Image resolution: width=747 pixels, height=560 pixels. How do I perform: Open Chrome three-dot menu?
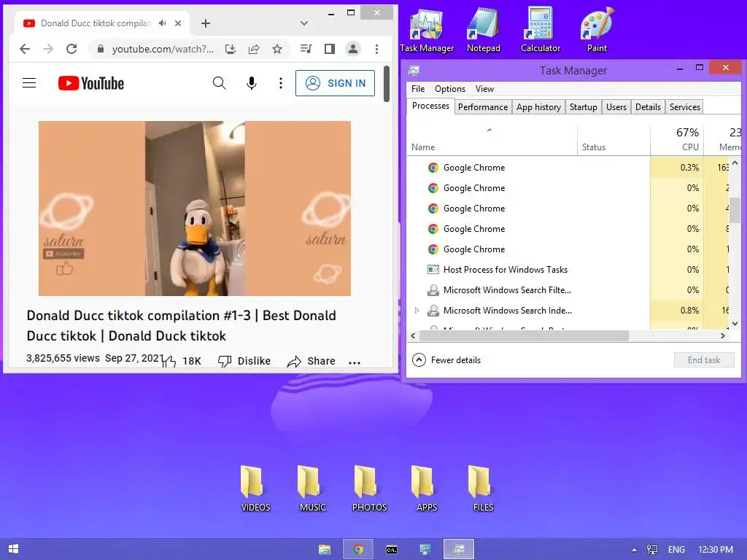[377, 49]
